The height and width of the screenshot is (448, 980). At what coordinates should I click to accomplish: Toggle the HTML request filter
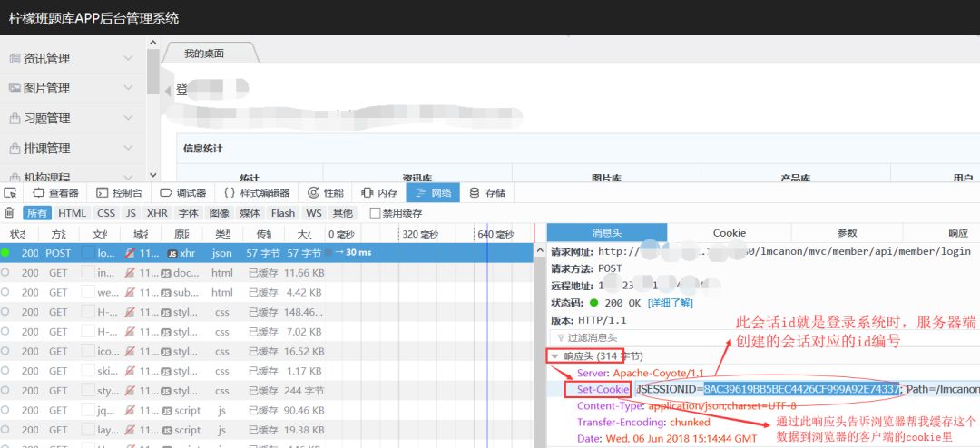point(72,213)
